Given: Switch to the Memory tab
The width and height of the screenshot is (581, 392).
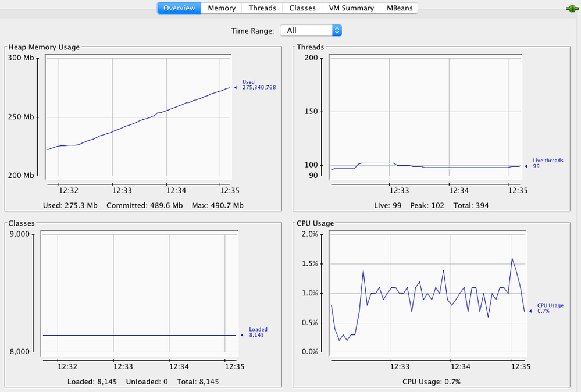Looking at the screenshot, I should coord(222,8).
